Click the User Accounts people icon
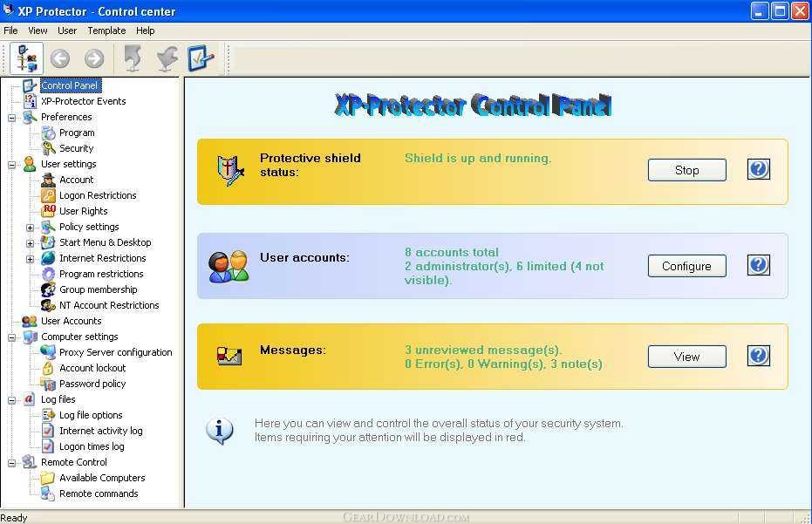Viewport: 812px width, 524px height. [x=30, y=321]
